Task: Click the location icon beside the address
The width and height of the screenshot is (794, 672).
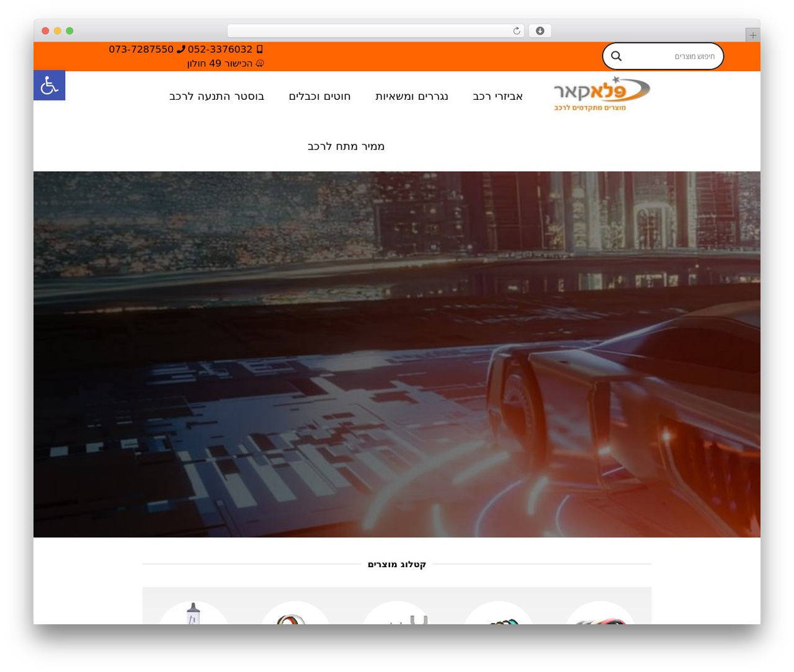Action: tap(260, 63)
